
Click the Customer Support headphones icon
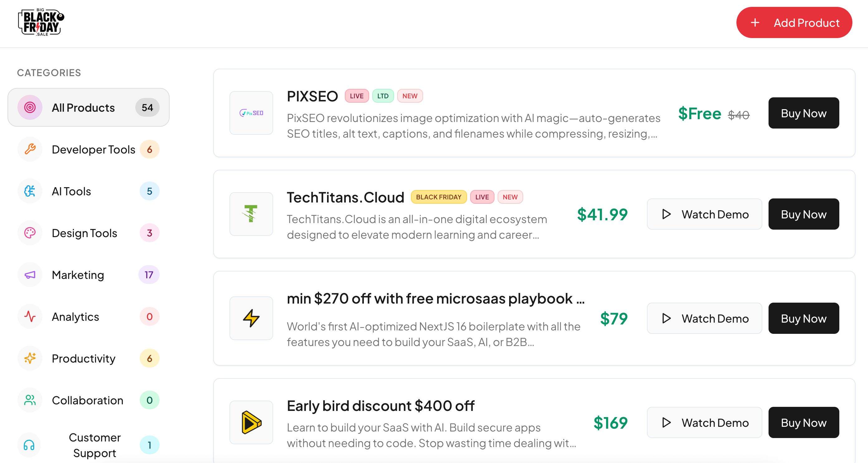pos(29,445)
